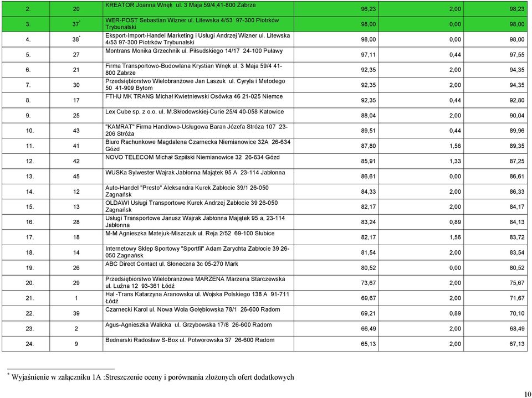Image resolution: width=532 pixels, height=398 pixels.
Task: Click the Montrans Monika Grzechnik row name
Action: point(198,54)
